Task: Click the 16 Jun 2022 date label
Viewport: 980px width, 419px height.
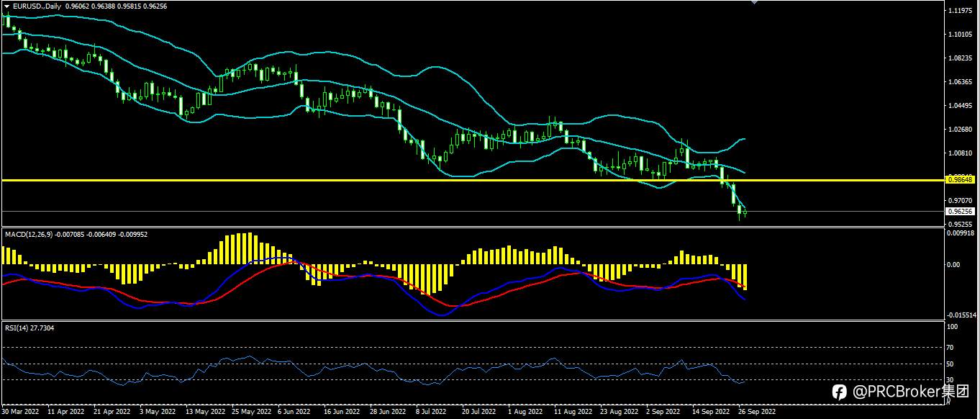Action: (342, 413)
